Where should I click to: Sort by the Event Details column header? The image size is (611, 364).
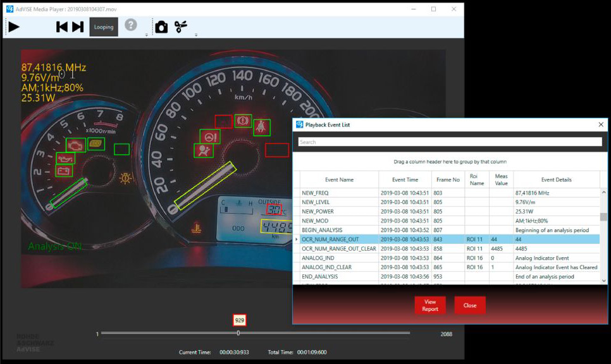pyautogui.click(x=557, y=179)
